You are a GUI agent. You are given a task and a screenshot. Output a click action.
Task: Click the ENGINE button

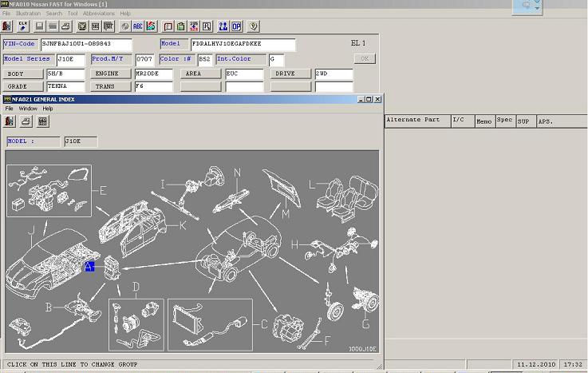(x=111, y=73)
